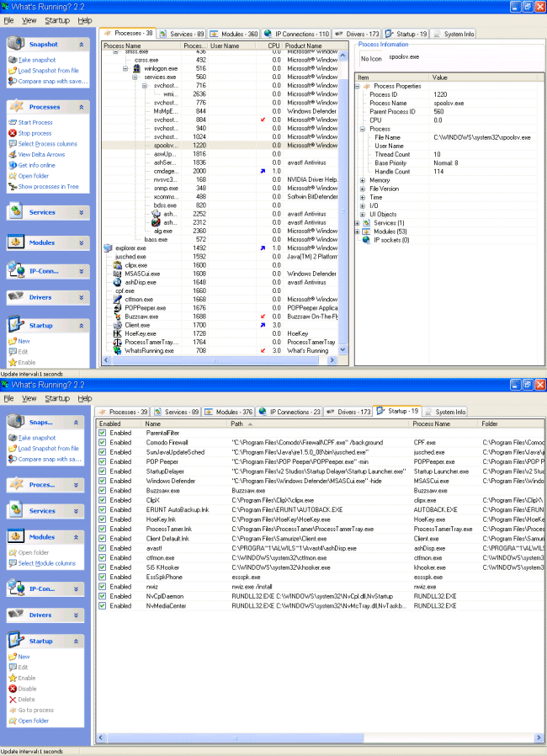The width and height of the screenshot is (547, 756).
Task: Uncheck the SunJavaUpdateSched startup checkbox
Action: pyautogui.click(x=102, y=452)
